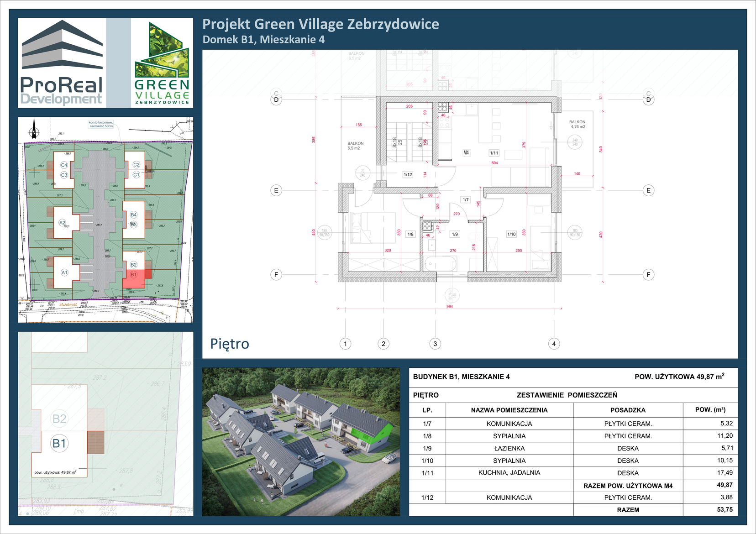Screen dimensions: 756x534
Task: Click the BALKON 4,76 m2 label
Action: [x=577, y=124]
